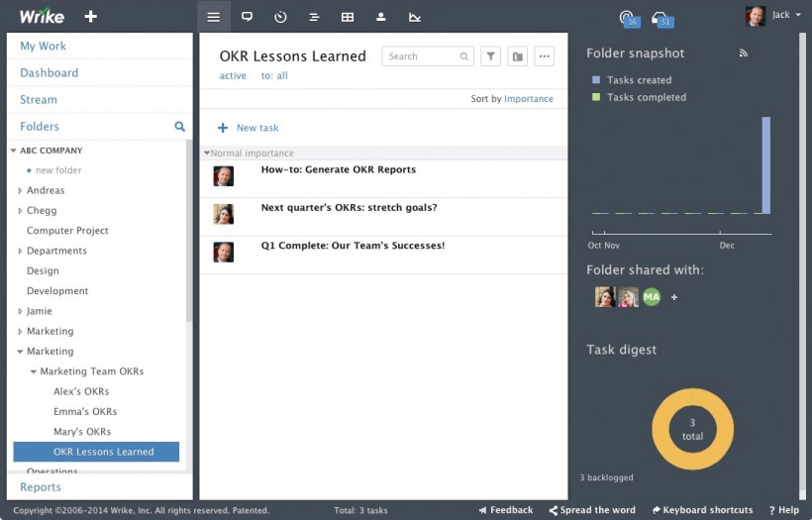Collapse the Normal importance group
812x520 pixels.
point(207,153)
